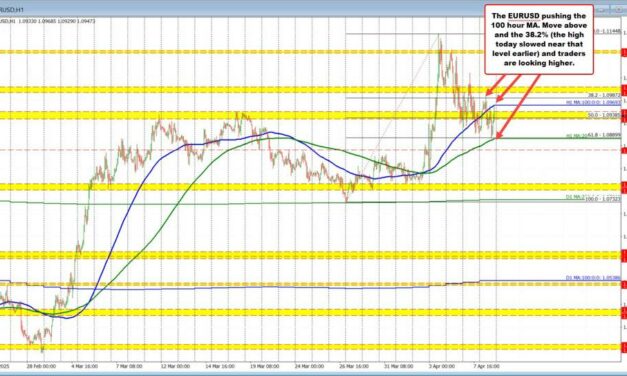
Task: Click the 28 Feb 00:00 time axis label
Action: tap(41, 366)
